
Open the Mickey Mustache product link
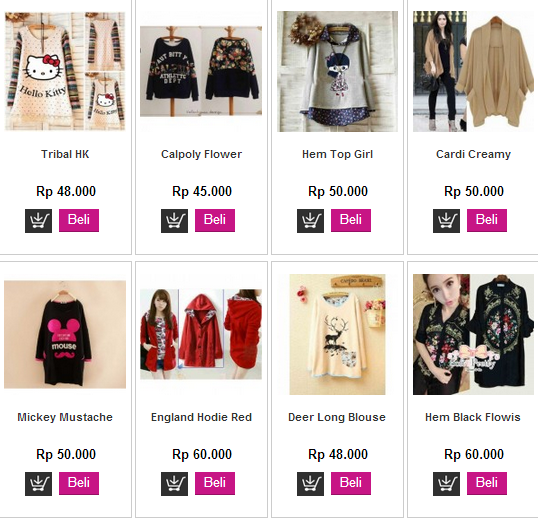[65, 417]
